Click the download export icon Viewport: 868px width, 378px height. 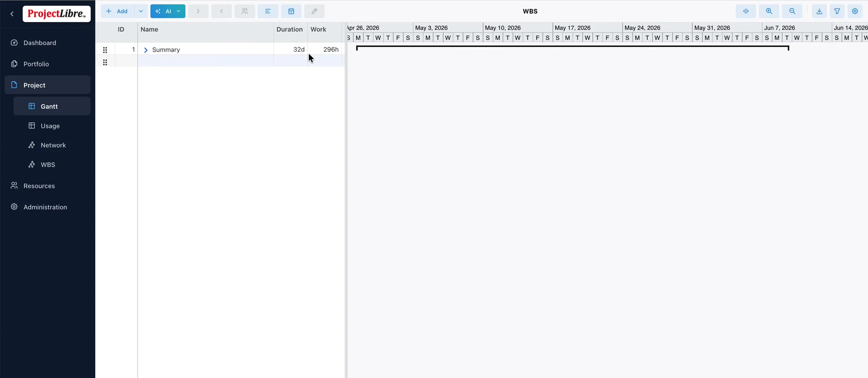click(x=819, y=11)
